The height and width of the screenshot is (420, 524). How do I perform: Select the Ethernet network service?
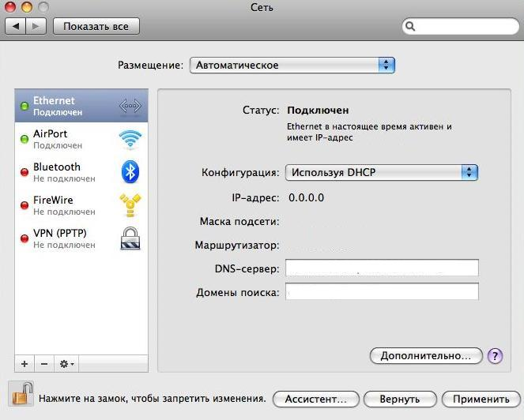81,106
